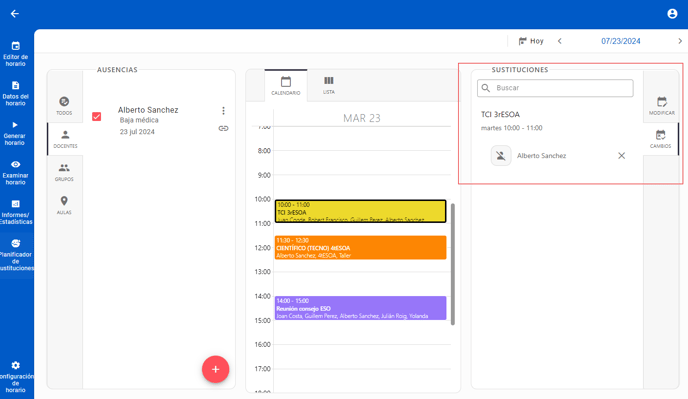Click '23 jul 2024' absence date
Image resolution: width=688 pixels, height=399 pixels.
[x=137, y=132]
